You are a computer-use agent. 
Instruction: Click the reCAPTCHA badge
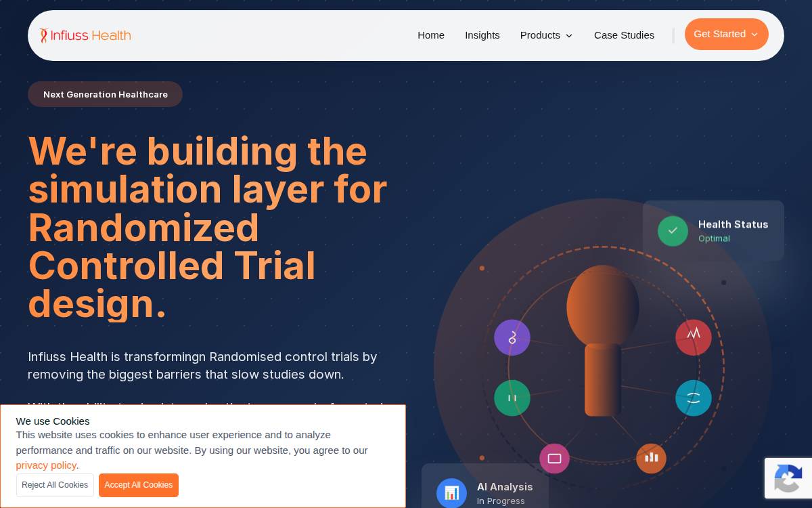(x=788, y=478)
